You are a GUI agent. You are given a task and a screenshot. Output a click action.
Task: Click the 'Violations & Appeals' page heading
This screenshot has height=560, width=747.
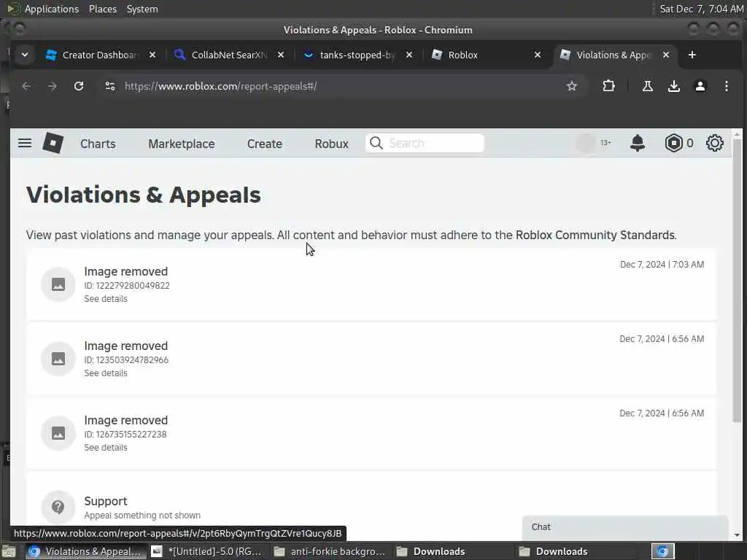[144, 195]
